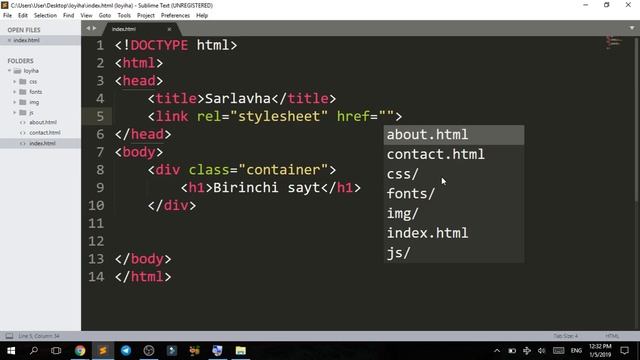Choose js/ from autocomplete list
Viewport: 640px width, 360px height.
point(453,253)
